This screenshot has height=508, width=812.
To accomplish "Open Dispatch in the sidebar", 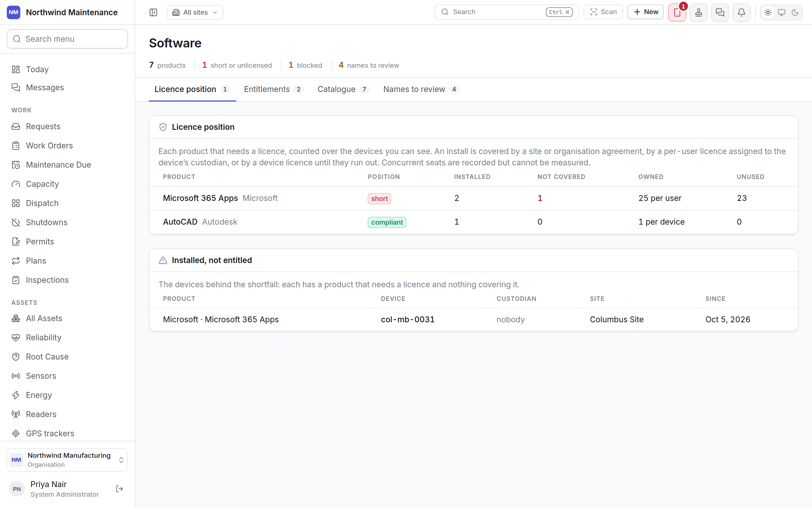I will (67, 203).
